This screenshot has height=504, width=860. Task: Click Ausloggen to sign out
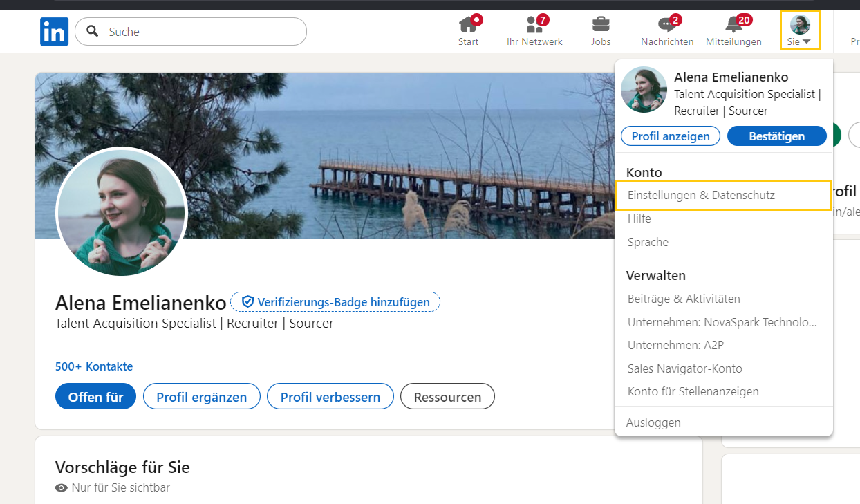(x=653, y=422)
